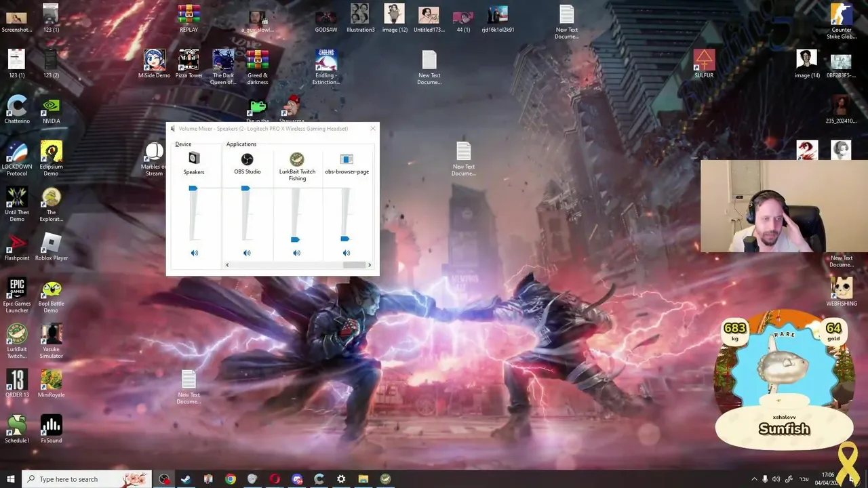Click the right arrow of mixer scrollbar

tap(370, 265)
